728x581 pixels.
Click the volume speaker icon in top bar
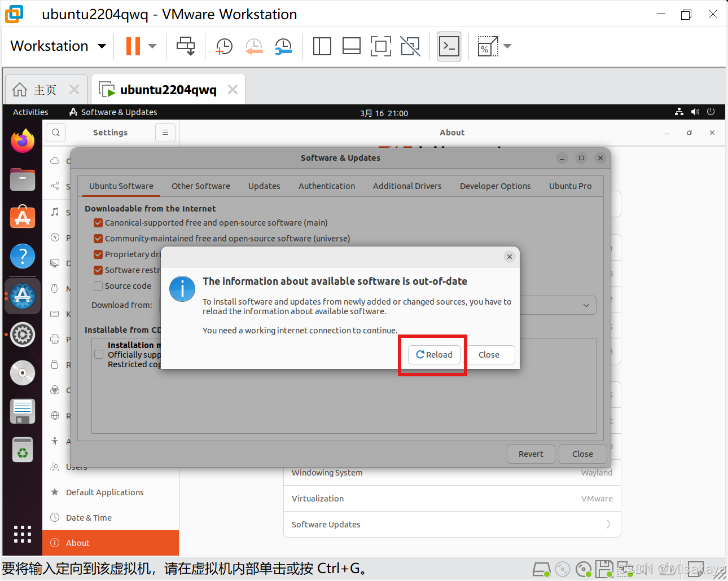[695, 112]
